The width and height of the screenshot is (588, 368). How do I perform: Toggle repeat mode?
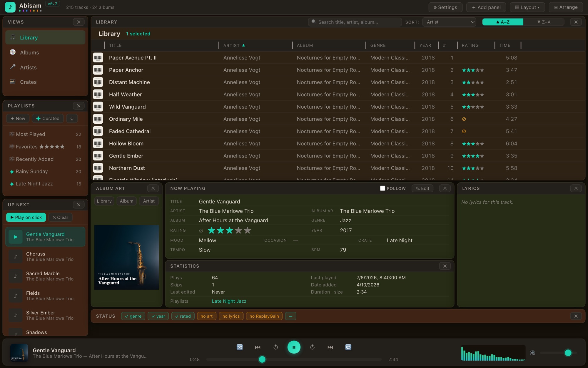pyautogui.click(x=348, y=347)
